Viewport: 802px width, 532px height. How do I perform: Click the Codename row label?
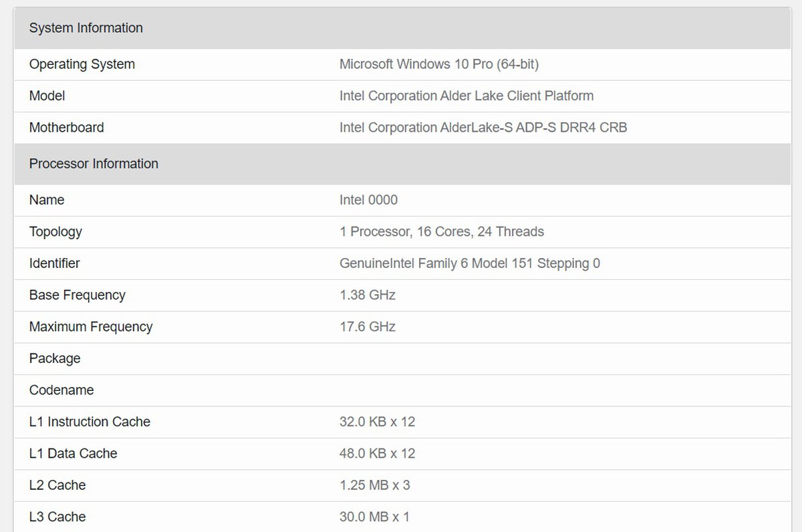(61, 390)
